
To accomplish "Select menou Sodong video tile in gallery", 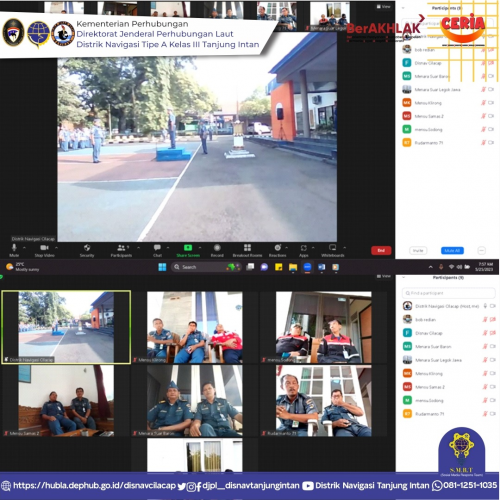I will pos(323,327).
